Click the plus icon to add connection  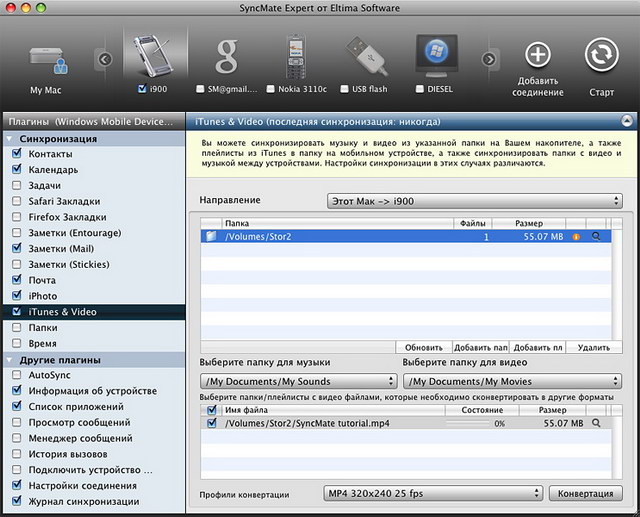point(538,54)
